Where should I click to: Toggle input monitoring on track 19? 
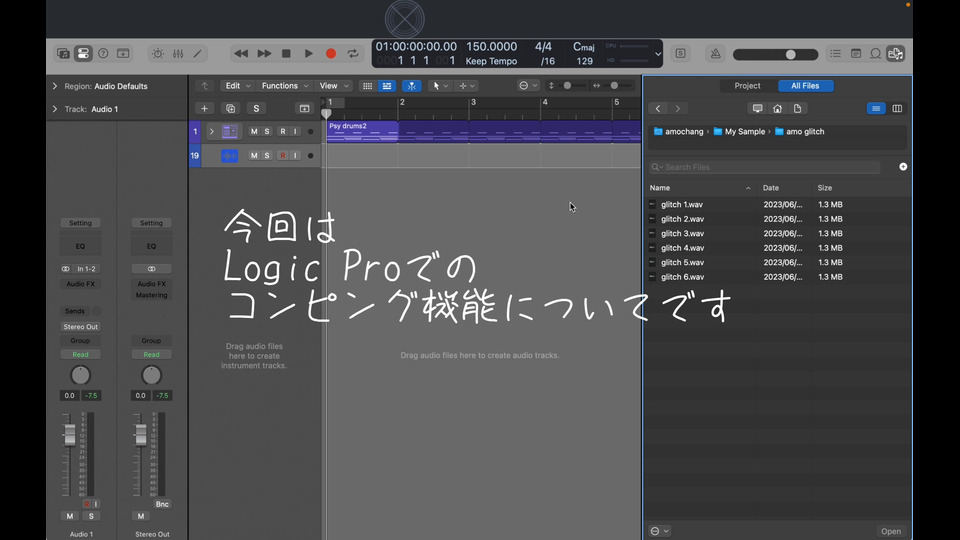click(295, 156)
